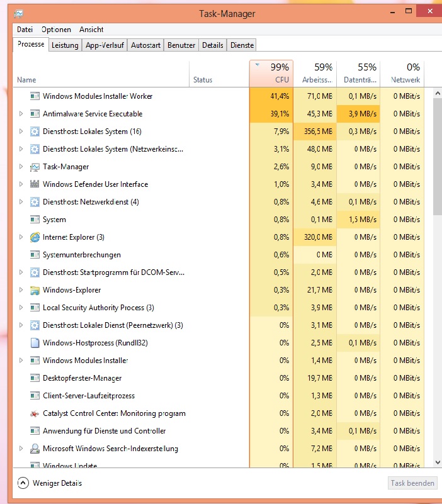This screenshot has width=442, height=504.
Task: Select the 320,0 MB memory cell
Action: click(x=315, y=237)
